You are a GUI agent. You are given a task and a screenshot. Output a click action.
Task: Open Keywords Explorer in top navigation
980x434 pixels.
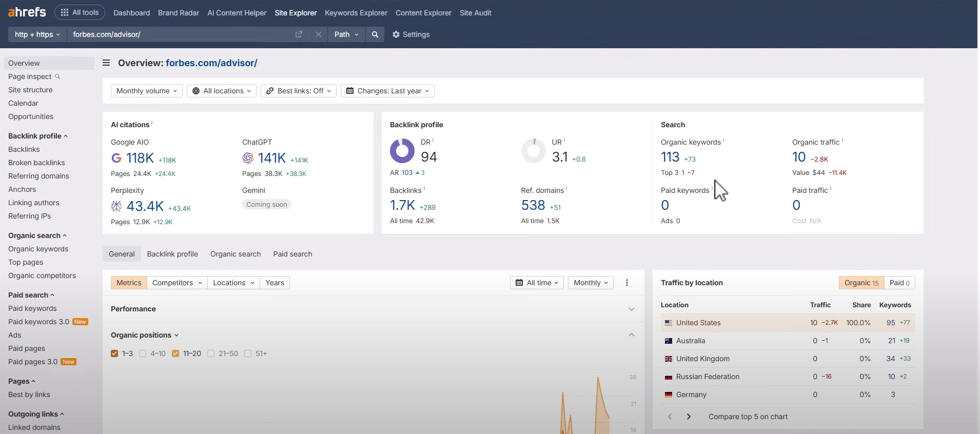click(x=356, y=13)
